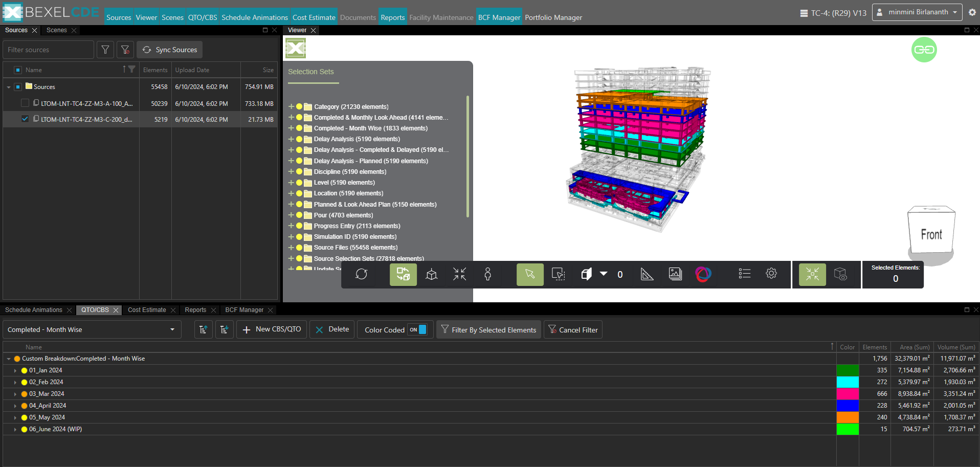Check the LTOM-LNT-TC4-ZZ-M3-A-100 source checkbox
Image resolution: width=980 pixels, height=467 pixels.
25,103
